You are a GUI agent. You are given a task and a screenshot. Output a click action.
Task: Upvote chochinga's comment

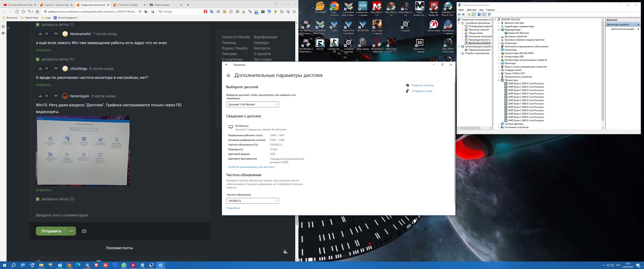pyautogui.click(x=40, y=69)
